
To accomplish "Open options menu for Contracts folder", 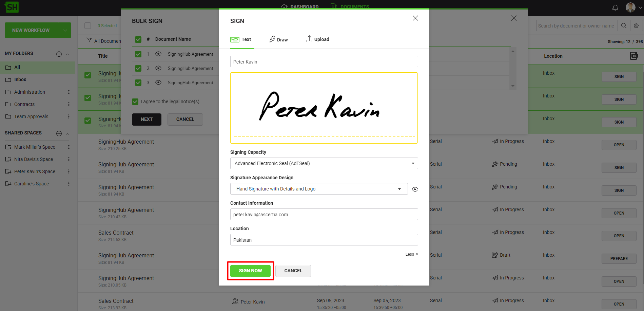I will click(69, 104).
